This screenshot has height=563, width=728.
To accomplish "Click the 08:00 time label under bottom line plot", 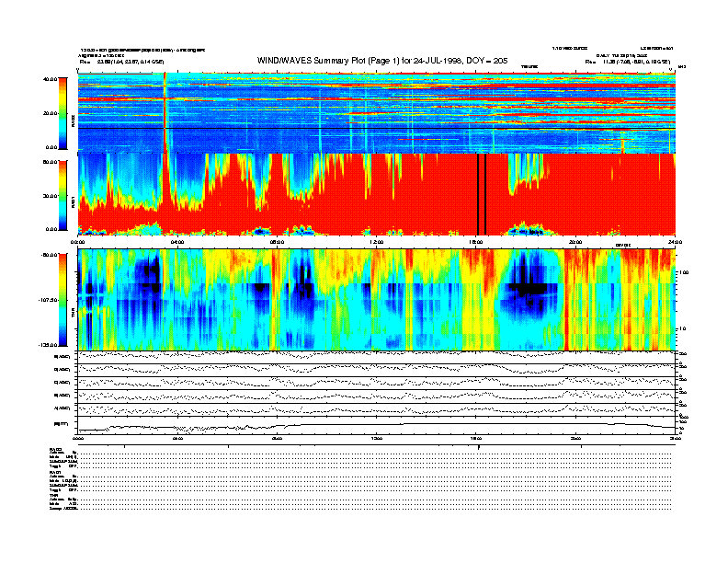I will pos(277,438).
